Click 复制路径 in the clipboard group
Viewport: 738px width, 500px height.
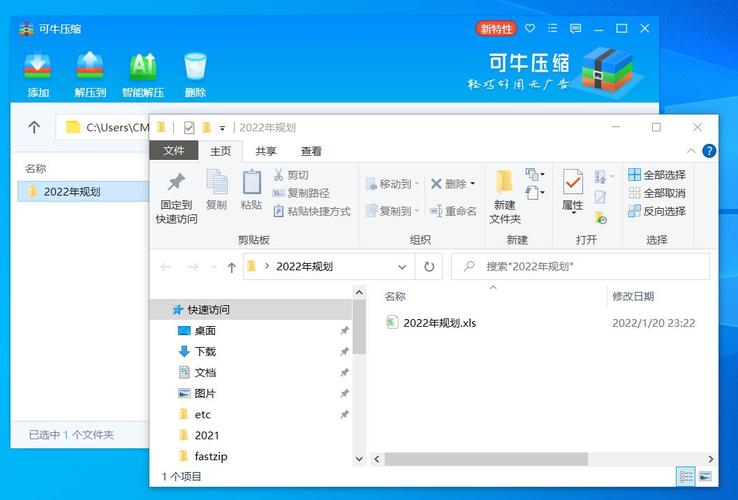(301, 193)
